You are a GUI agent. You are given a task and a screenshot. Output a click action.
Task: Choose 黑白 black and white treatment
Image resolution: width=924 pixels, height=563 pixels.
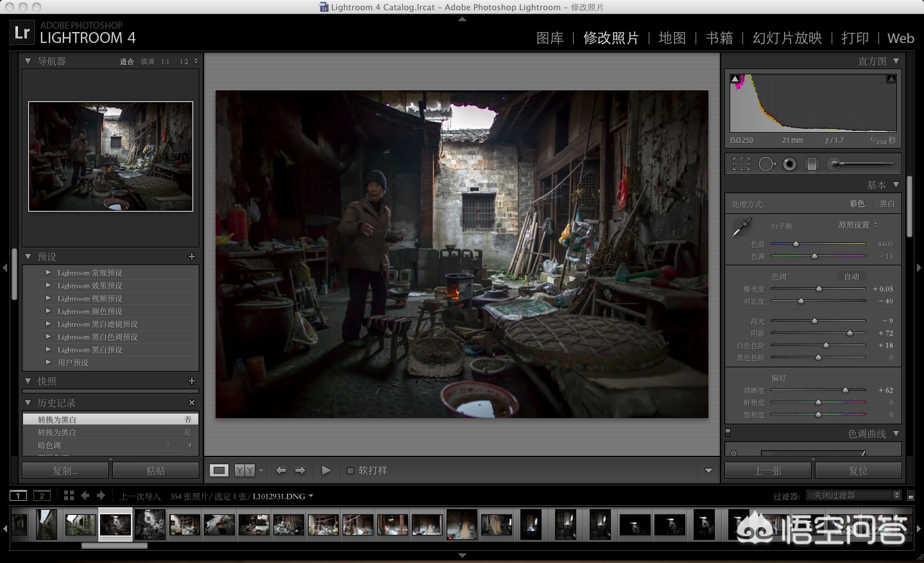pyautogui.click(x=887, y=204)
